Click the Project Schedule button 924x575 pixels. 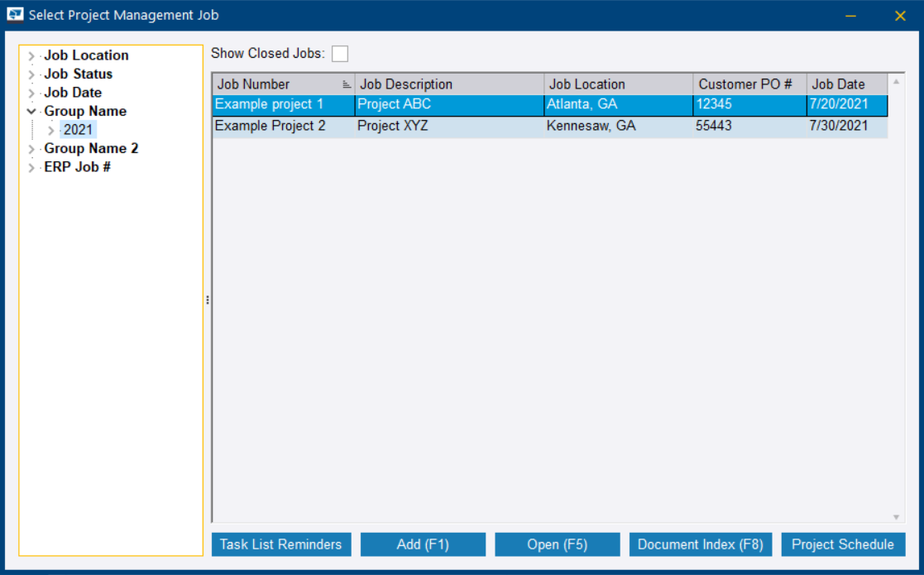coord(842,544)
